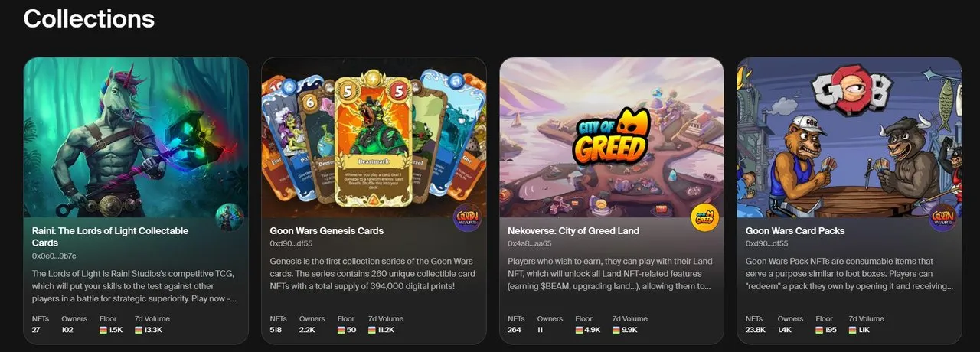Click the Goon Wars Card Packs avatar badge
980x352 pixels.
(x=942, y=217)
